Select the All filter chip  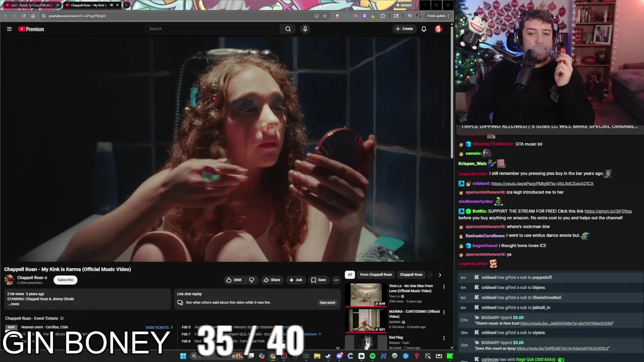(350, 275)
